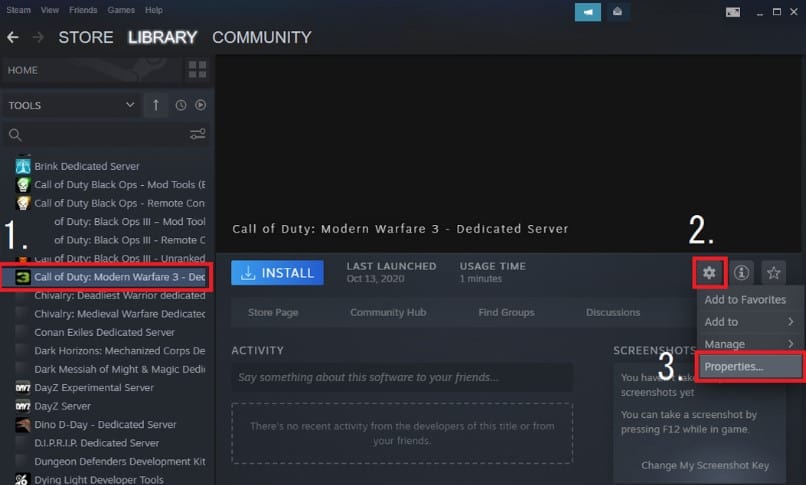
Task: Open the Friends menu
Action: 83,10
